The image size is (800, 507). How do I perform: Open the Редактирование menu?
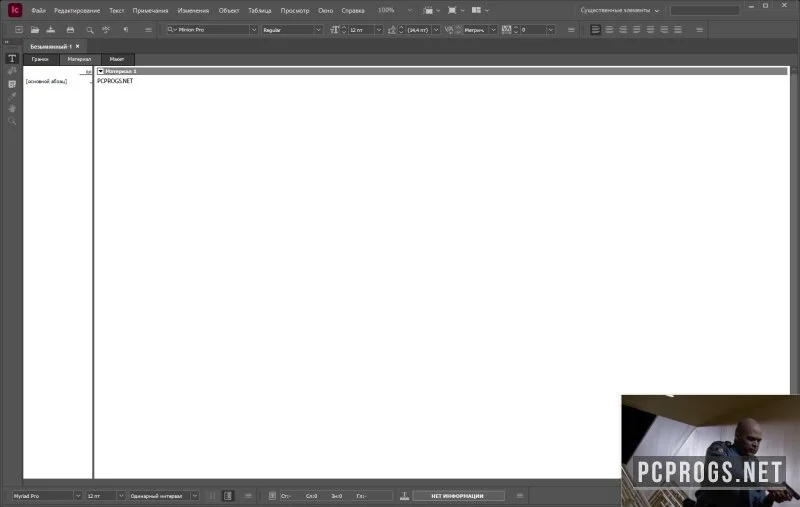pyautogui.click(x=77, y=10)
